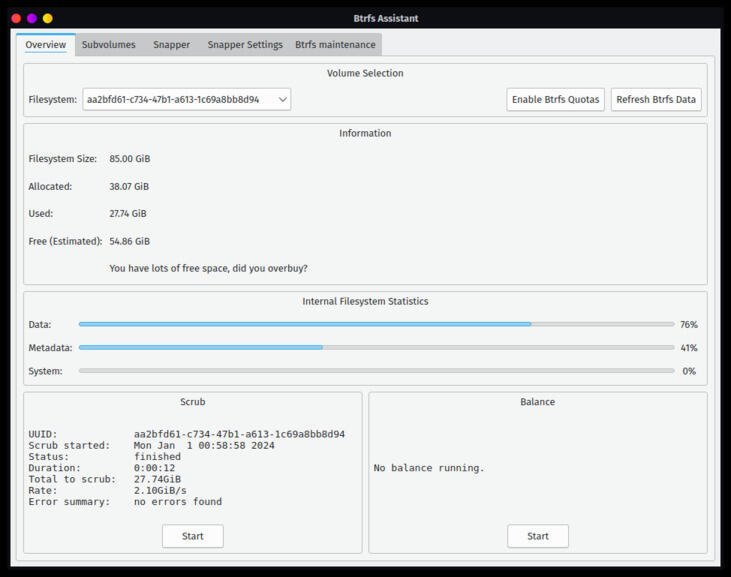
Task: Open the Subvolumes tab
Action: click(109, 45)
